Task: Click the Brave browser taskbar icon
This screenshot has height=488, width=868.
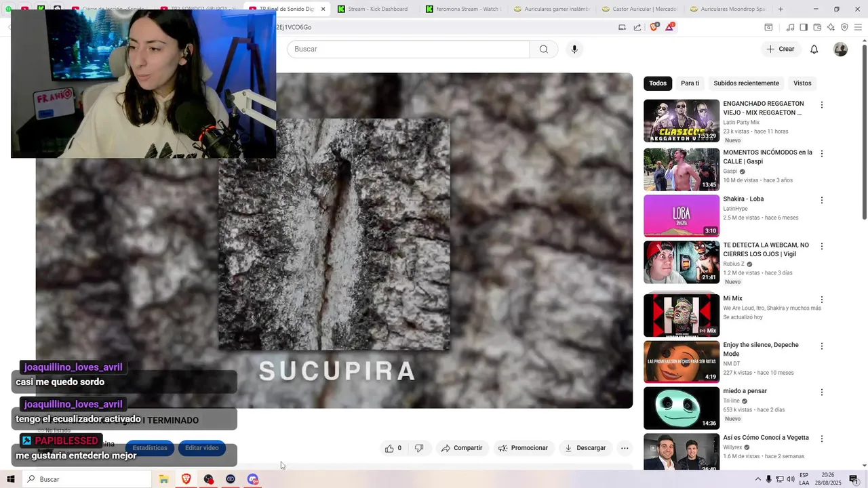Action: (186, 479)
